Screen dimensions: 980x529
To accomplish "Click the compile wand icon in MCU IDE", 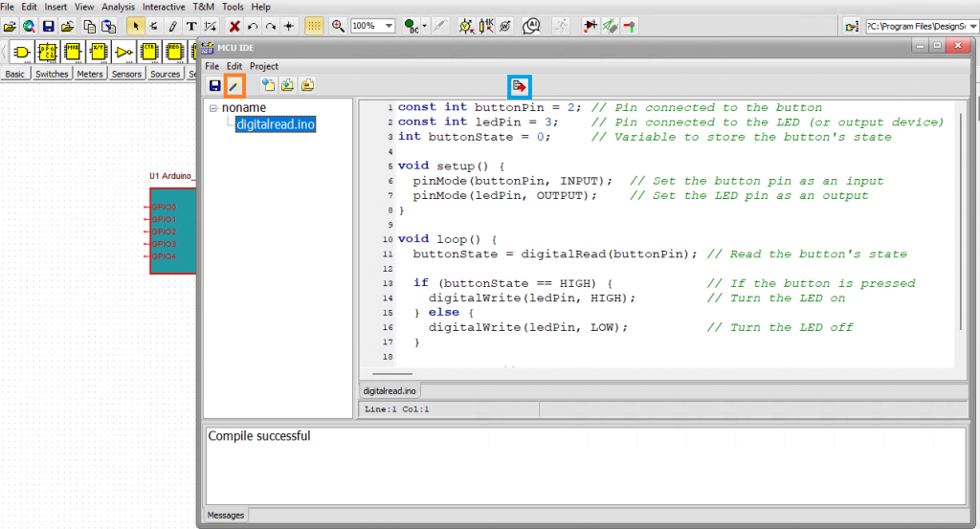I will pyautogui.click(x=234, y=86).
